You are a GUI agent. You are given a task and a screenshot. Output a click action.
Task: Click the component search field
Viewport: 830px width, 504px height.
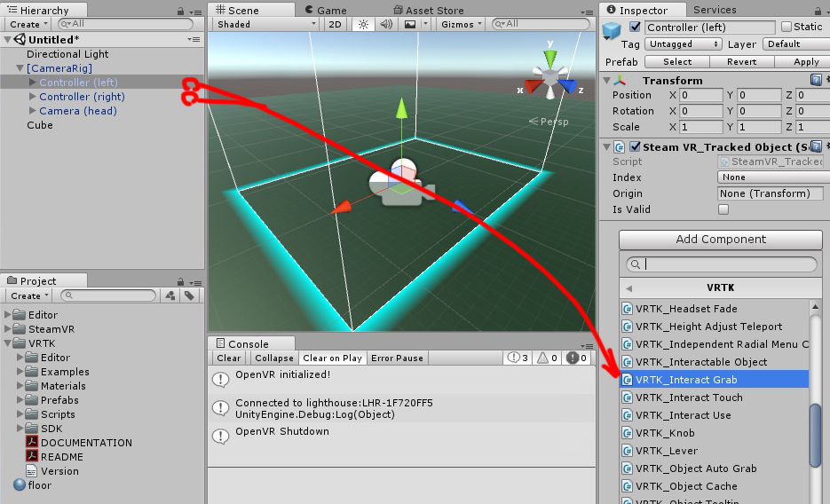[721, 264]
